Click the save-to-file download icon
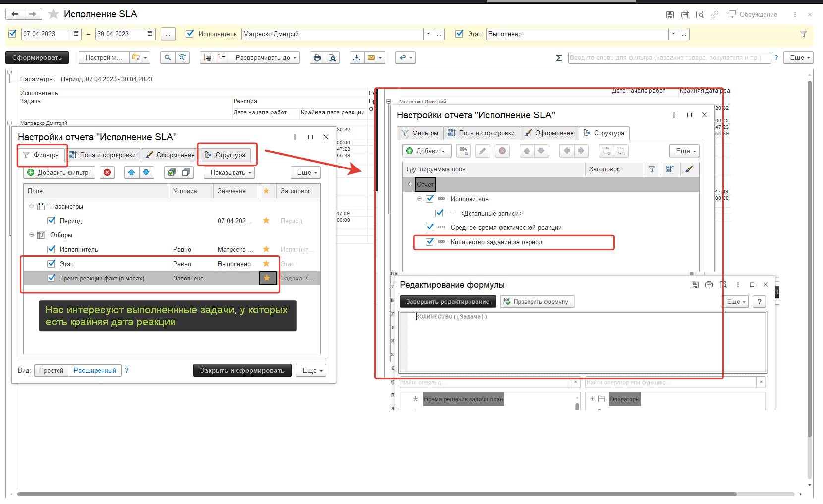 tap(356, 58)
